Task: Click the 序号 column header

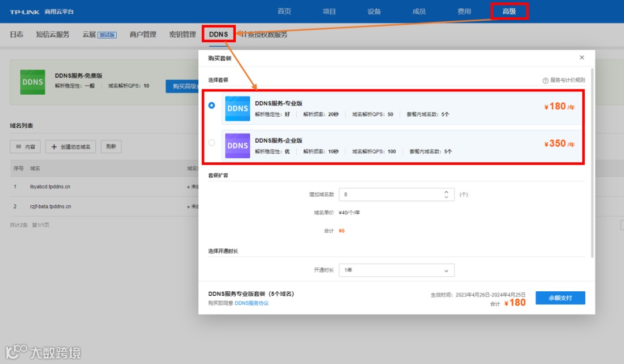Action: click(18, 169)
